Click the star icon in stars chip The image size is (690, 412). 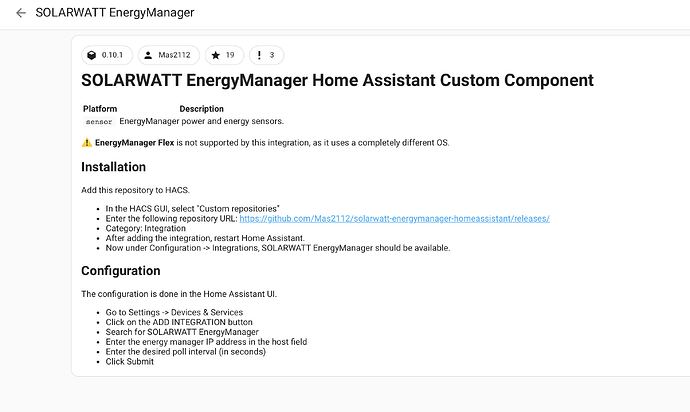214,55
